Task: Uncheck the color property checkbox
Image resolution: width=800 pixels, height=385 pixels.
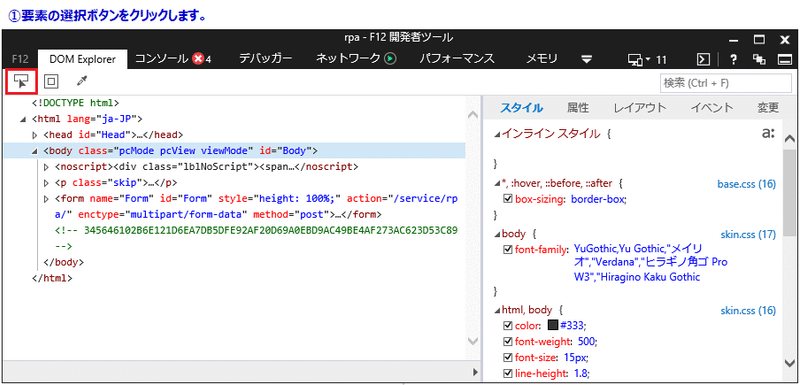Action: click(x=508, y=325)
